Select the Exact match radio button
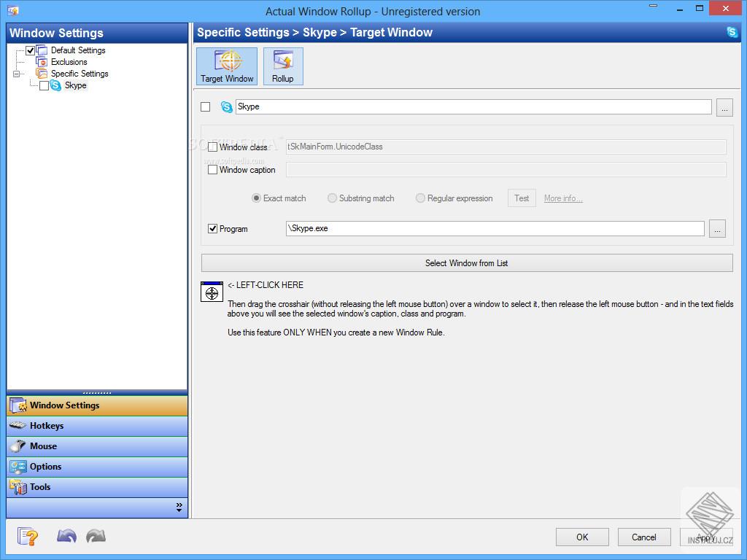The image size is (747, 560). (x=256, y=198)
